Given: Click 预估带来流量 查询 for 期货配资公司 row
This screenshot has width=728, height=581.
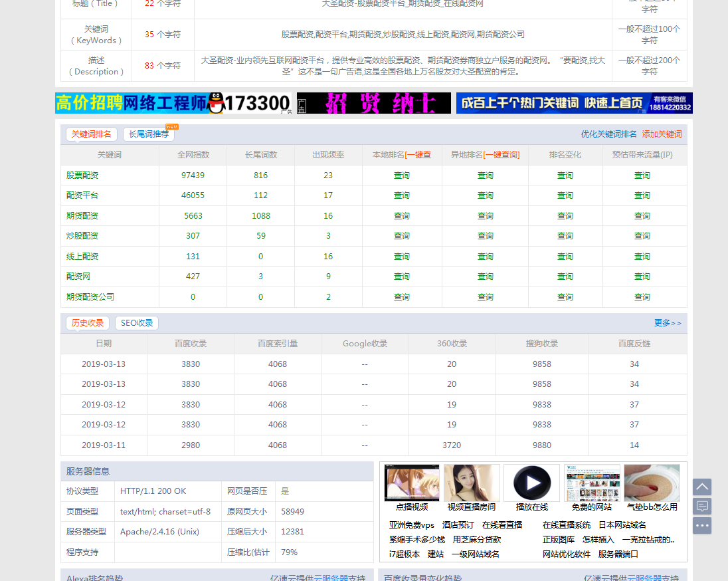Looking at the screenshot, I should click(x=642, y=296).
